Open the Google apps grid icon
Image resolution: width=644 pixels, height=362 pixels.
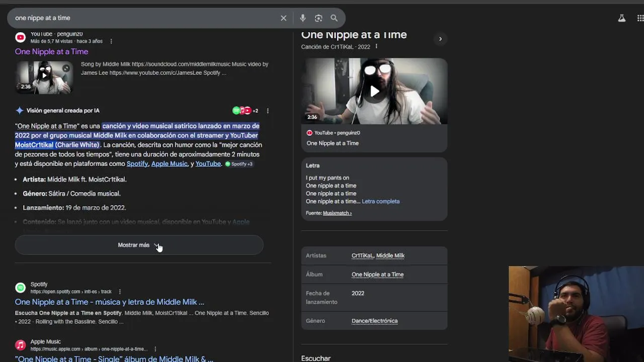pos(640,18)
